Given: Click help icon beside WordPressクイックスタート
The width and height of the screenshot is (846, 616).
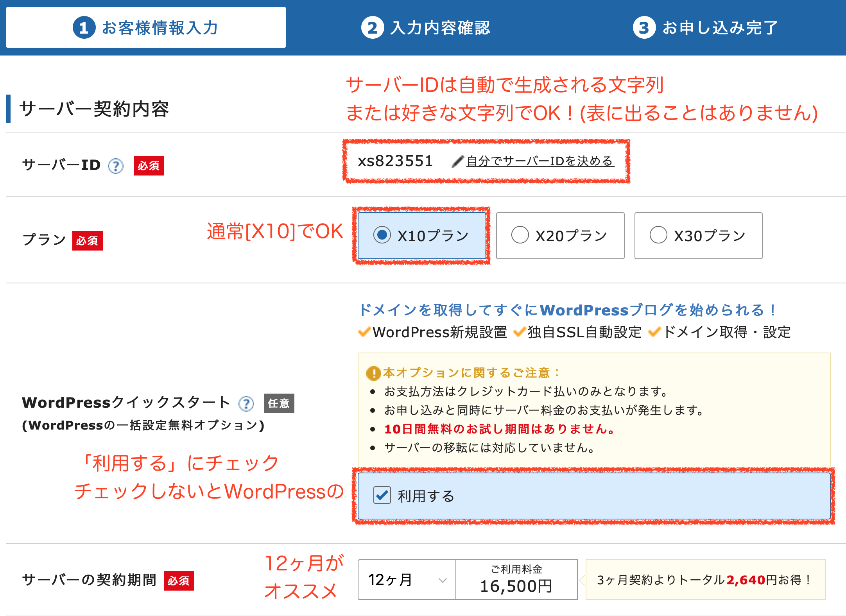Looking at the screenshot, I should pos(246,404).
